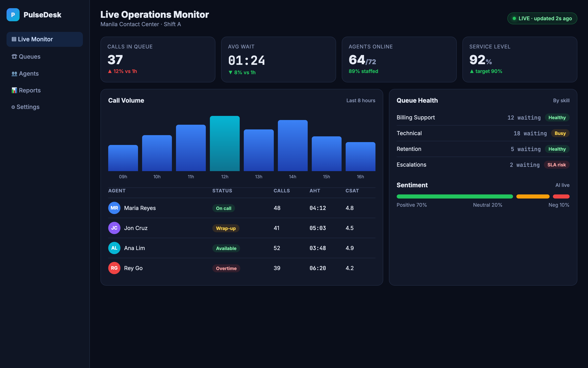Click Rey Go Overtime status pill
588x368 pixels.
tap(226, 268)
